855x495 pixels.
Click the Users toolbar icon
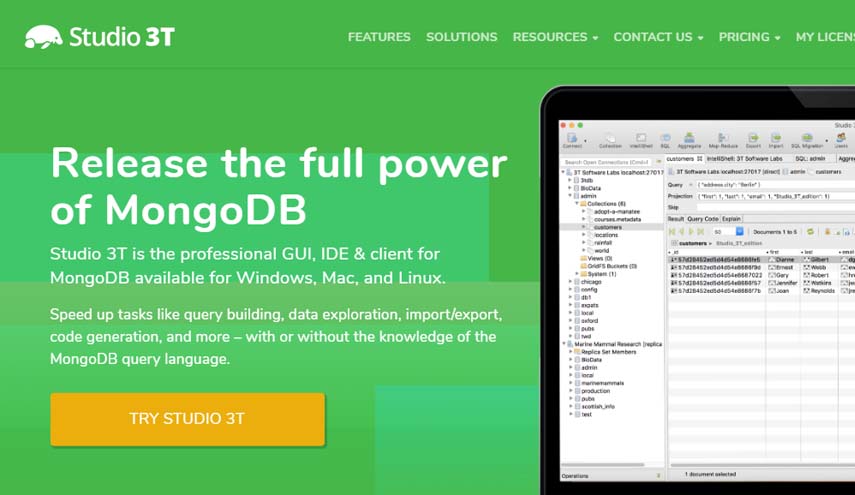point(841,137)
